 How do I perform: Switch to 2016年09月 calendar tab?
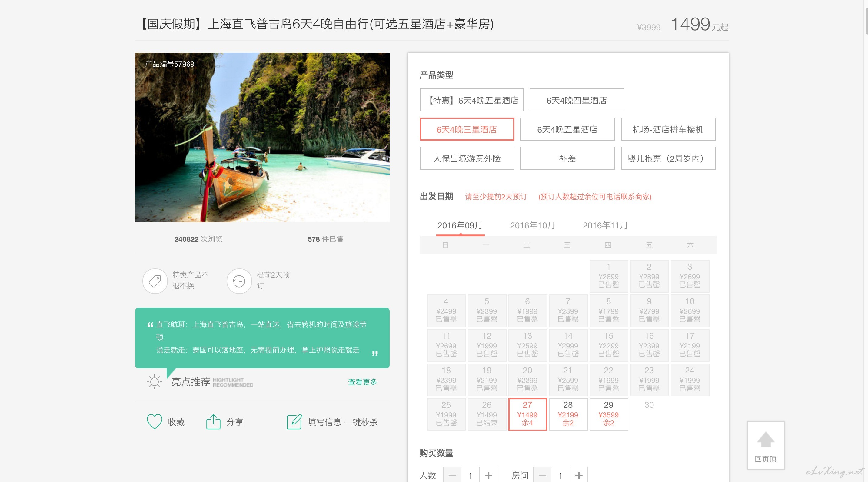coord(460,225)
